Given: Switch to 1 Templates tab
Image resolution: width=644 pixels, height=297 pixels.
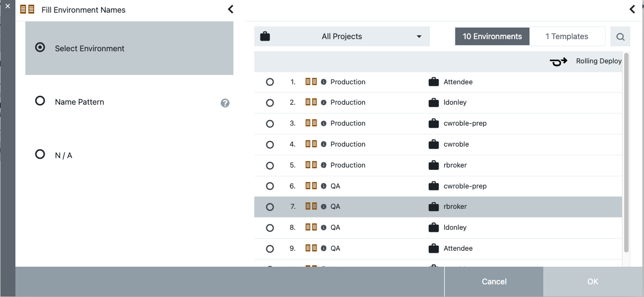Looking at the screenshot, I should point(567,36).
